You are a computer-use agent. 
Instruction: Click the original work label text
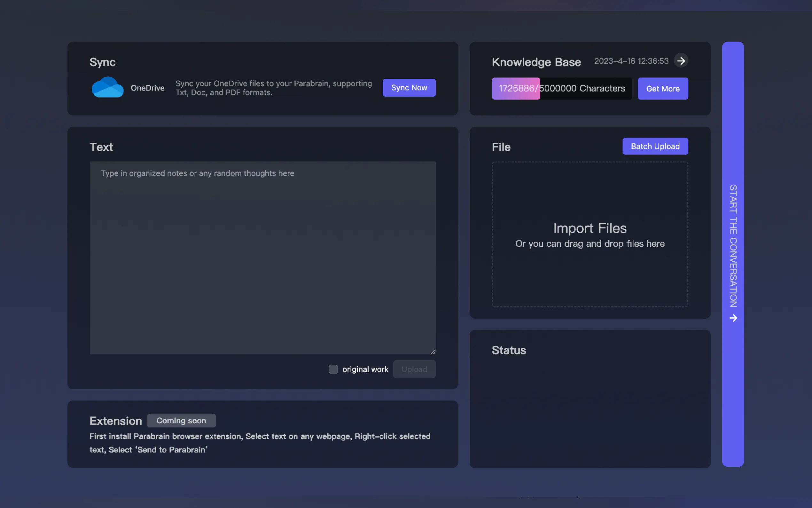coord(365,369)
